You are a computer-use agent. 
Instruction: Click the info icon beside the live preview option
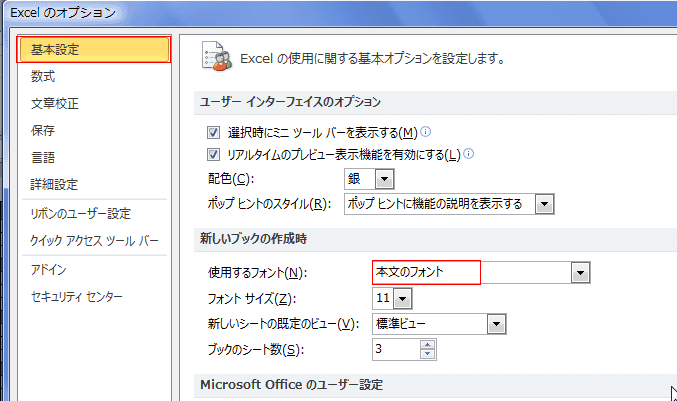pyautogui.click(x=468, y=154)
